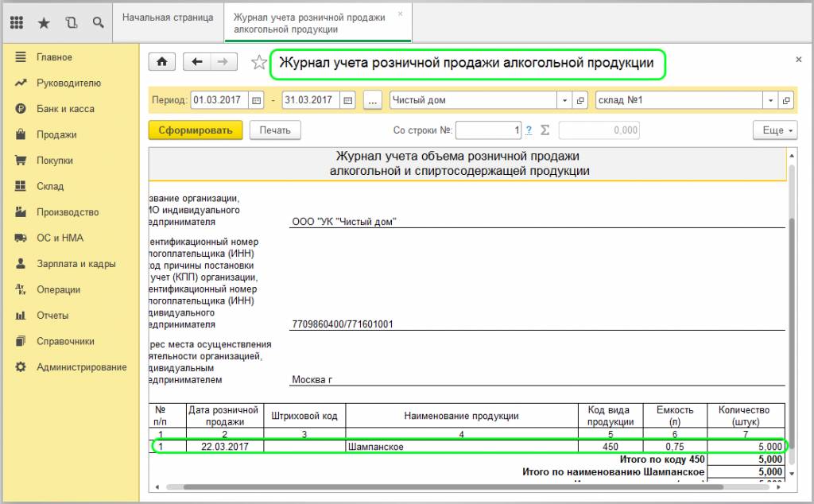Open the sections menu grid icon
The image size is (814, 504).
tap(17, 22)
